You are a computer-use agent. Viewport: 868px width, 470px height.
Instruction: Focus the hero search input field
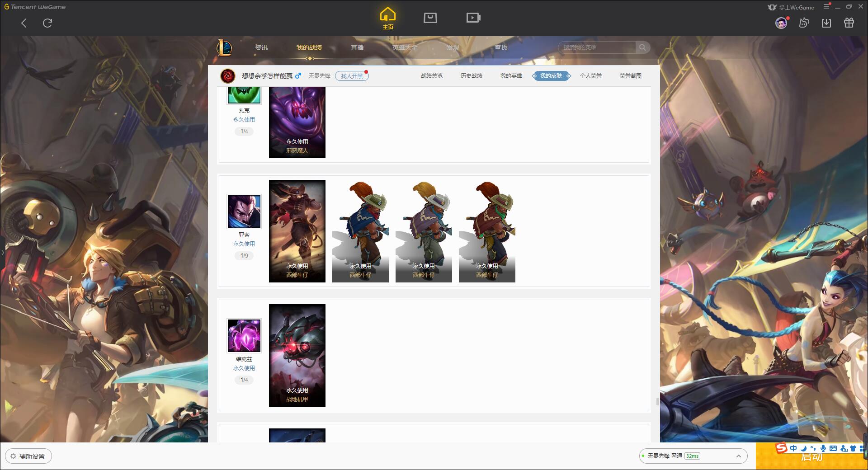click(597, 47)
